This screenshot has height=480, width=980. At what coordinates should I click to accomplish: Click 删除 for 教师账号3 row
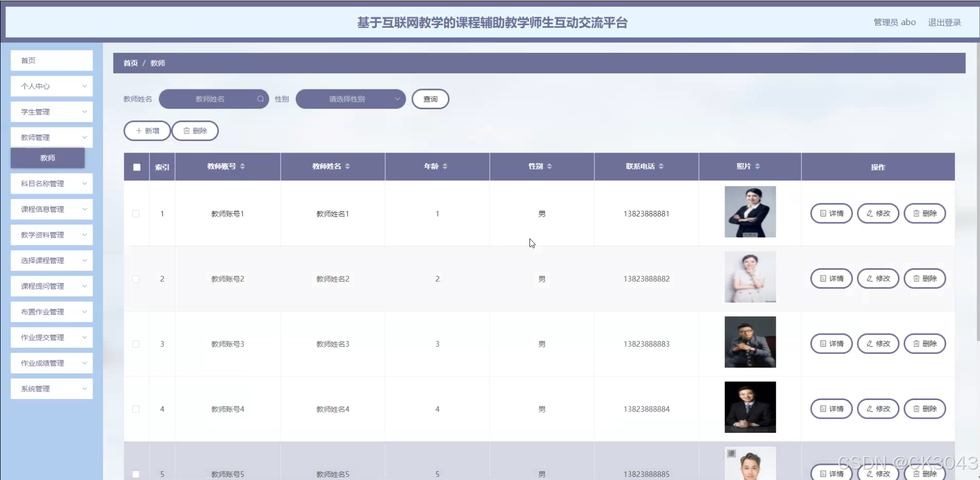coord(925,344)
